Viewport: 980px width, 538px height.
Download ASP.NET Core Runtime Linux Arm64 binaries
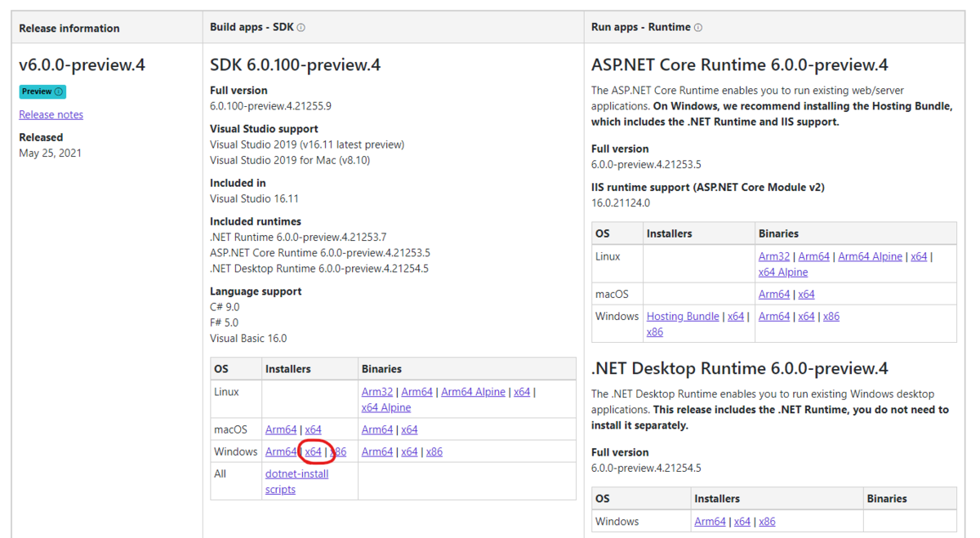coord(813,256)
